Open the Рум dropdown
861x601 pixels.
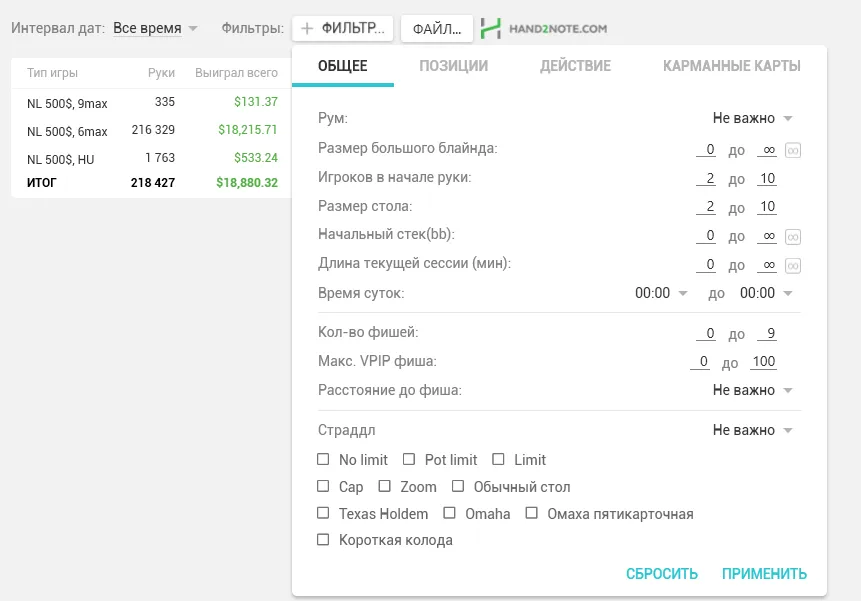752,118
